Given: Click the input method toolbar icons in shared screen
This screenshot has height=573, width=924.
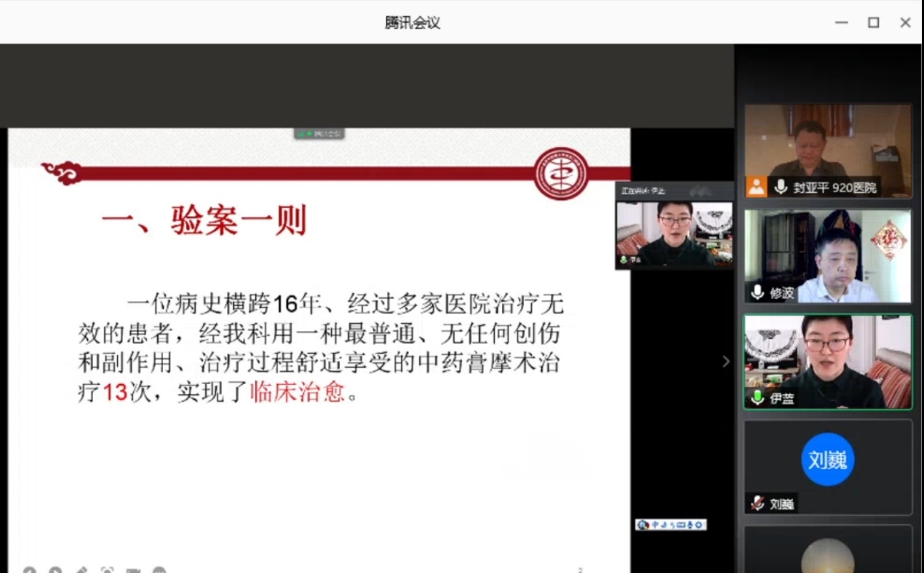Looking at the screenshot, I should click(x=670, y=524).
